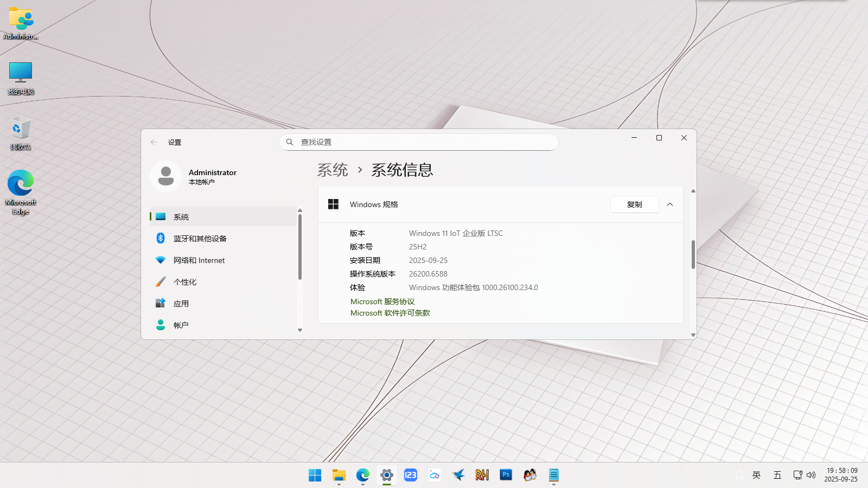Select 应用 in the sidebar
Screen dimensions: 868x488
[223, 304]
